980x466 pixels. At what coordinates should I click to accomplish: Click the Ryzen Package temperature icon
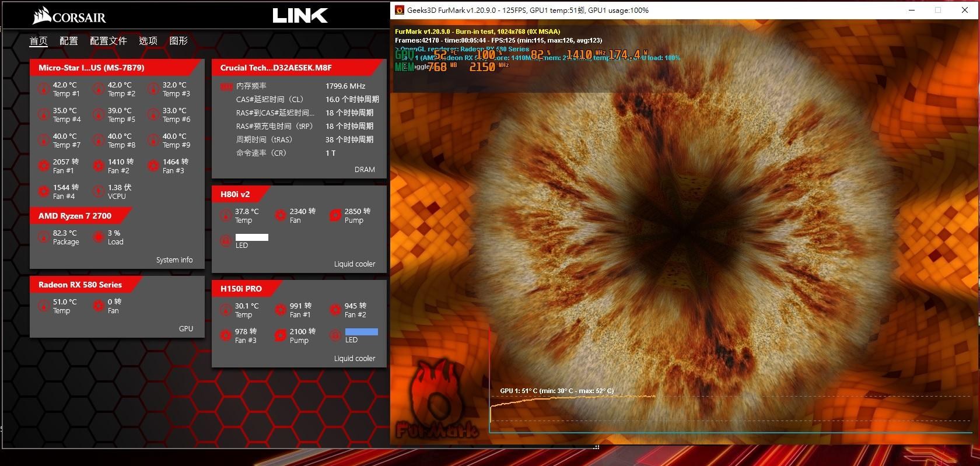43,237
